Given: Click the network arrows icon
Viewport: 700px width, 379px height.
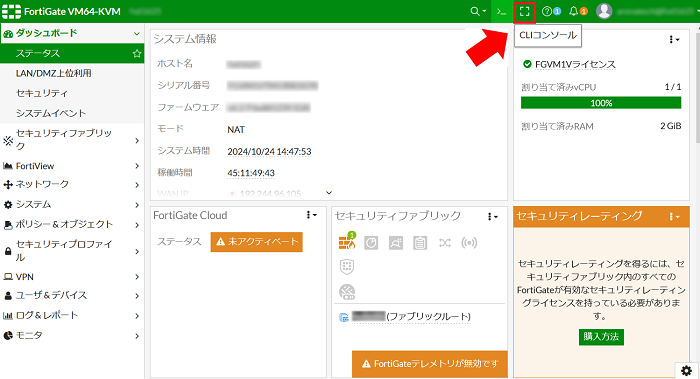Looking at the screenshot, I should pos(8,184).
